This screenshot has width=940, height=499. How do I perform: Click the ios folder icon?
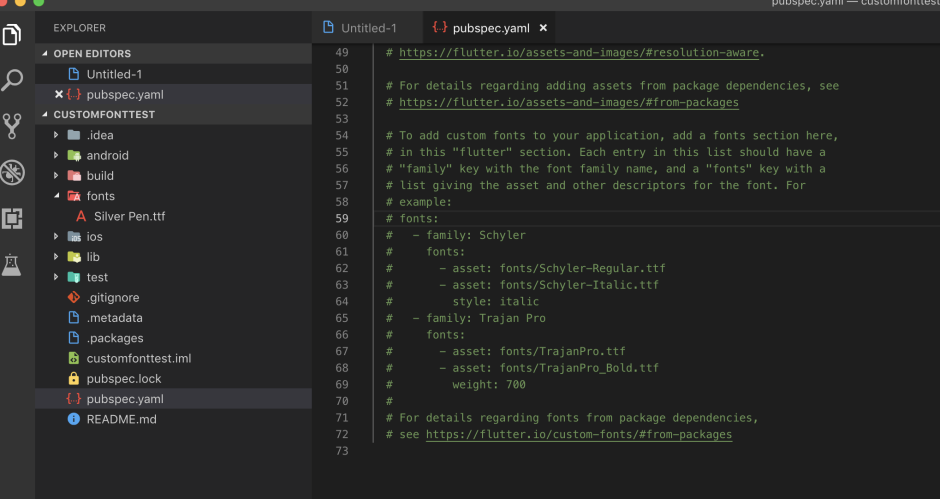coord(74,236)
